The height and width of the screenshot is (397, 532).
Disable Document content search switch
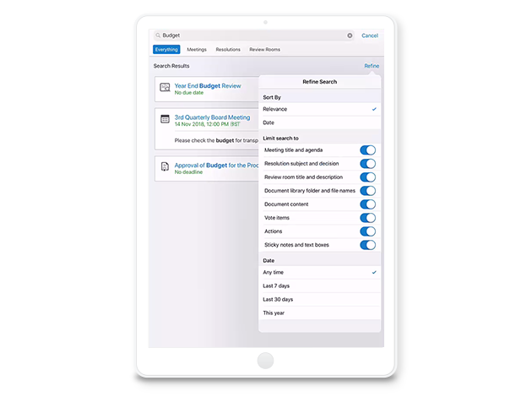(x=368, y=204)
